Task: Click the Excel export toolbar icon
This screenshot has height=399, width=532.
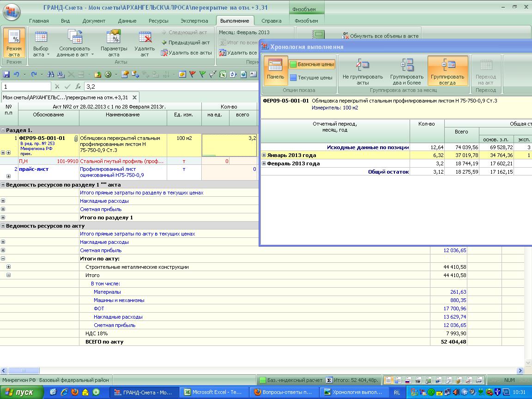Action: click(x=223, y=74)
